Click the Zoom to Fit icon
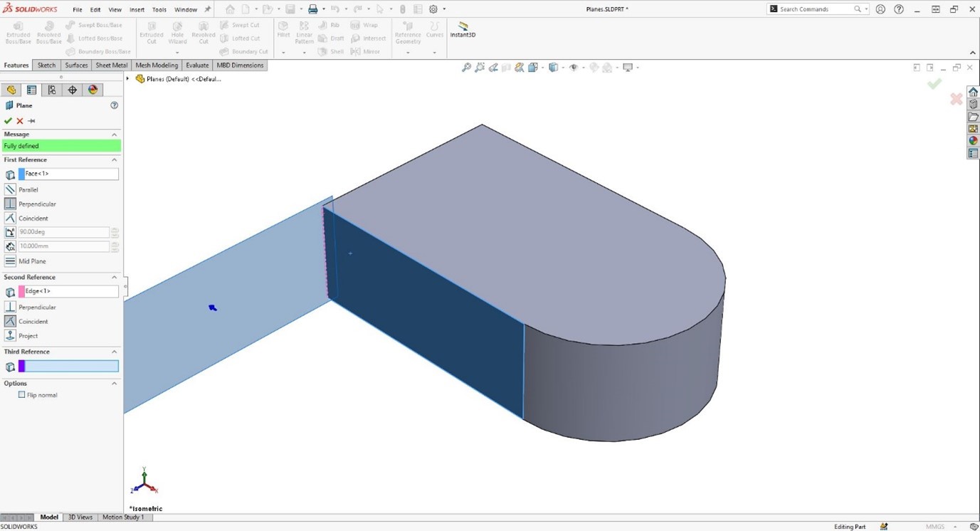980x531 pixels. 466,67
